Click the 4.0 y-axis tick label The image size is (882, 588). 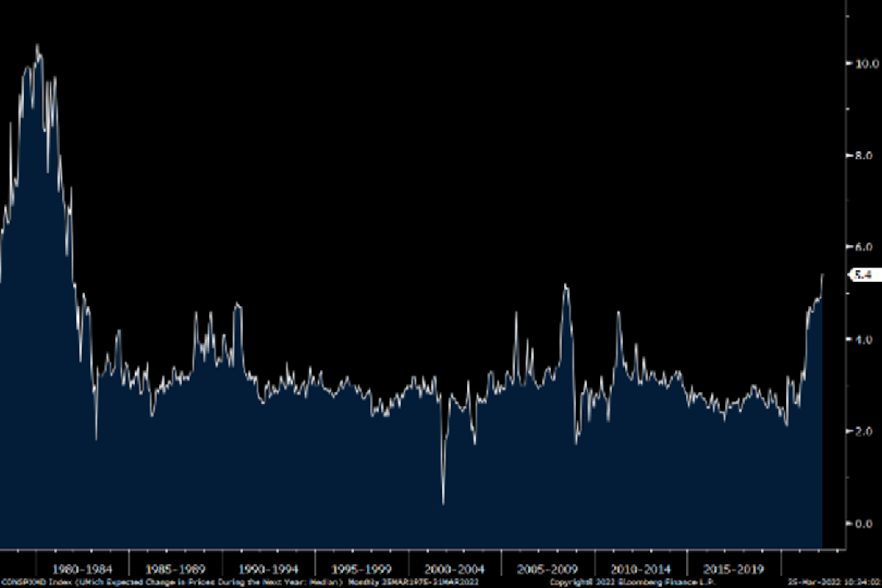(x=861, y=340)
